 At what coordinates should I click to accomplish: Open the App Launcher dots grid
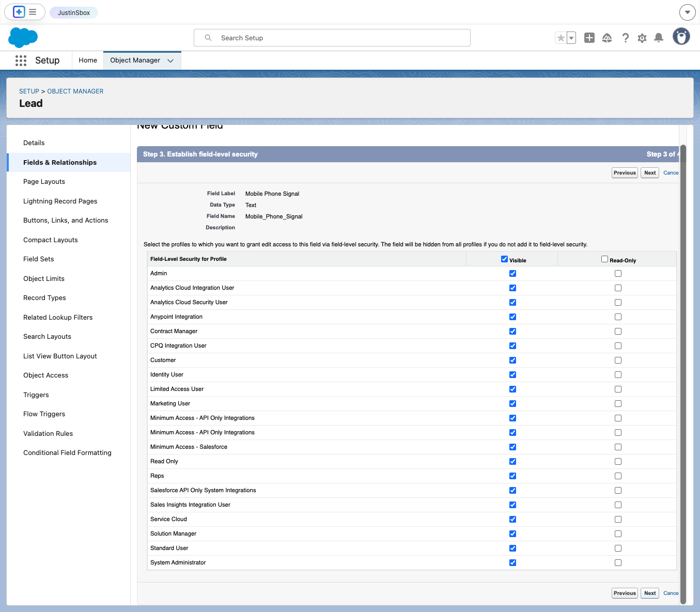[21, 60]
